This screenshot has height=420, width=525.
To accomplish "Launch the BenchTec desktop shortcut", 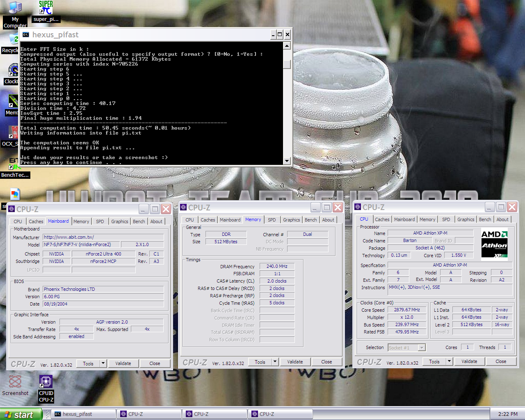I will pos(15,168).
